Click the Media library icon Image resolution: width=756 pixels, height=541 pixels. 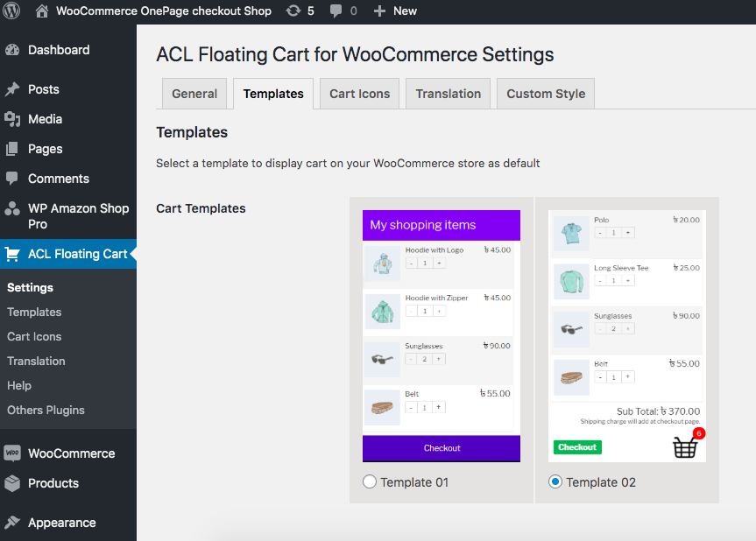(12, 119)
